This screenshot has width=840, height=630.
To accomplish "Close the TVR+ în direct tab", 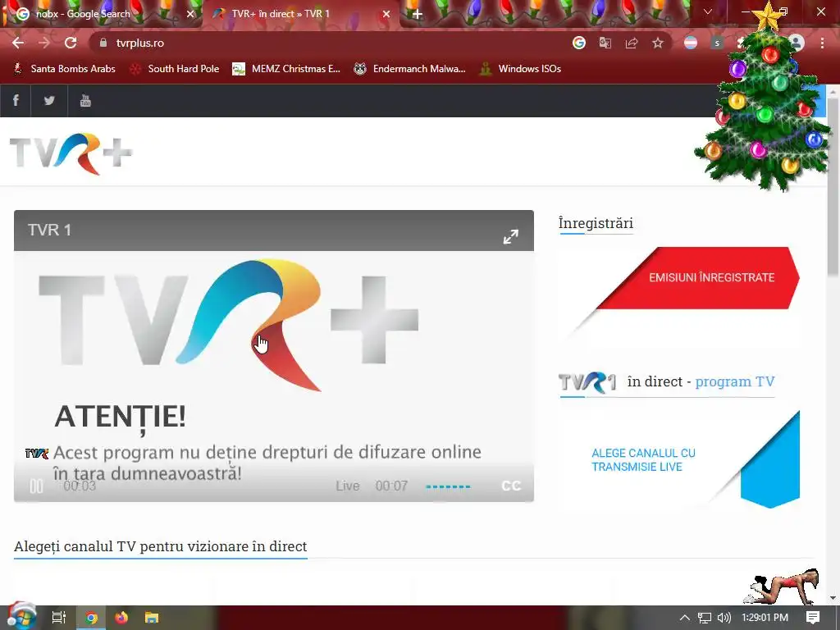I will click(386, 14).
